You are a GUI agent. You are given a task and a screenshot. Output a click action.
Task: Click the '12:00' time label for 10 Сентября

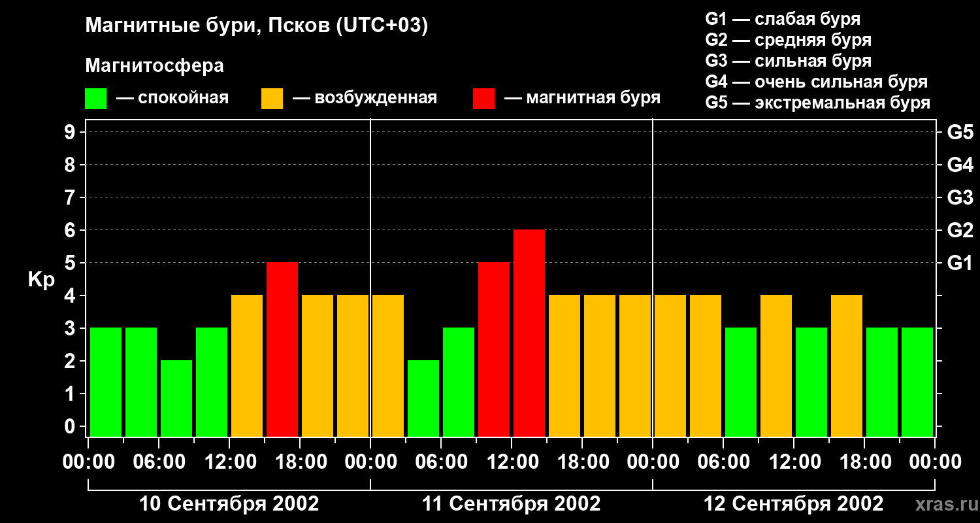click(229, 462)
